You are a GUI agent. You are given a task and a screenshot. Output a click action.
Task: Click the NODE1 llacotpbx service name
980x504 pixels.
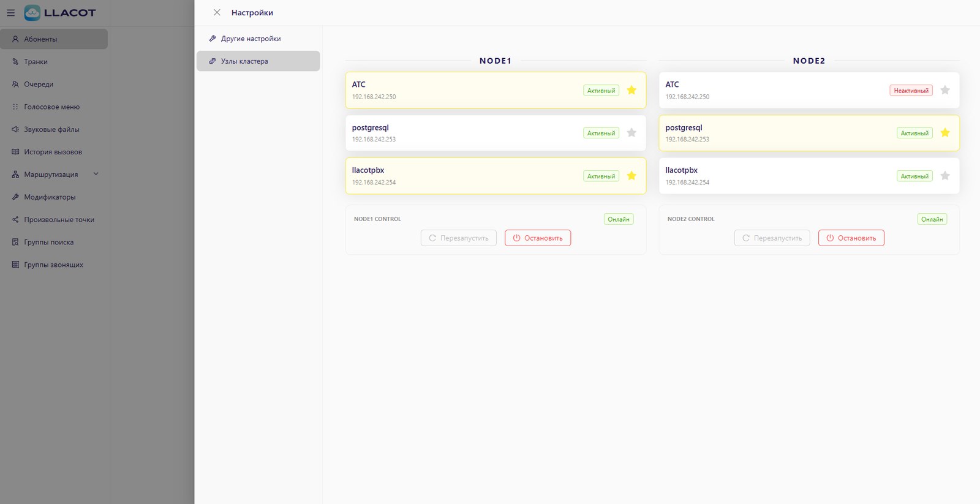tap(368, 170)
